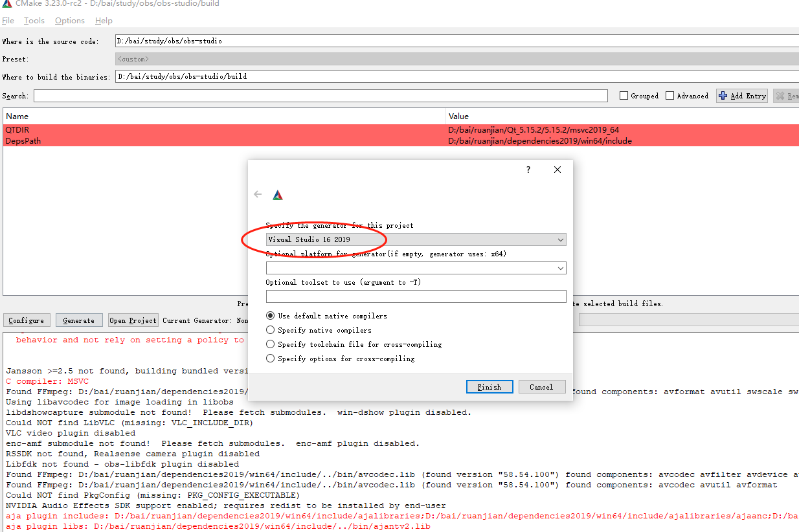Click the Finish button

point(490,387)
